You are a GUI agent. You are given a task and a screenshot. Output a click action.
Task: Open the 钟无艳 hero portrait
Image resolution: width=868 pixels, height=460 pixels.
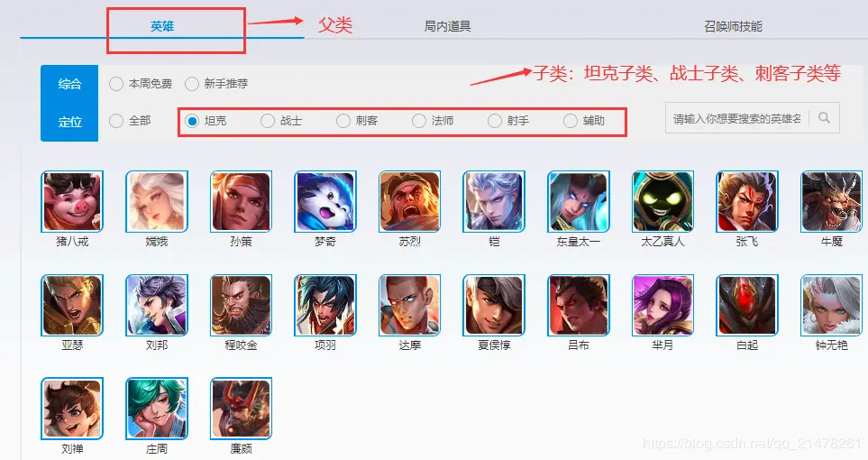[831, 305]
